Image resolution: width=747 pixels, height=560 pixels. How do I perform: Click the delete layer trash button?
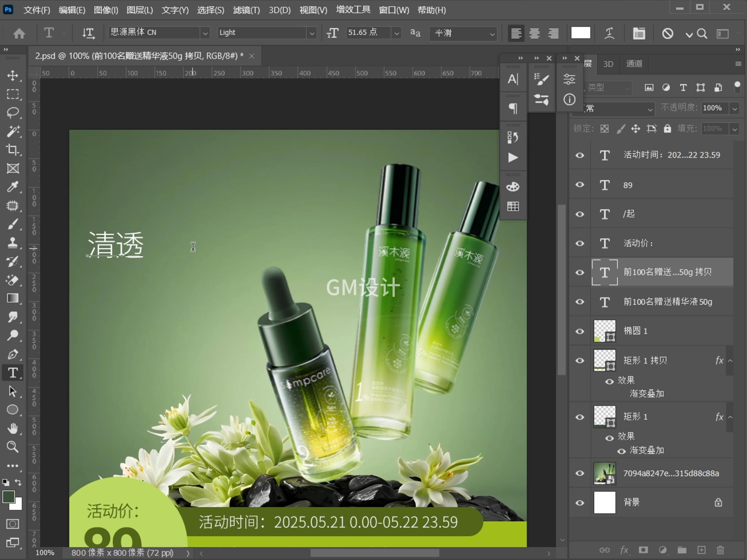point(720,550)
